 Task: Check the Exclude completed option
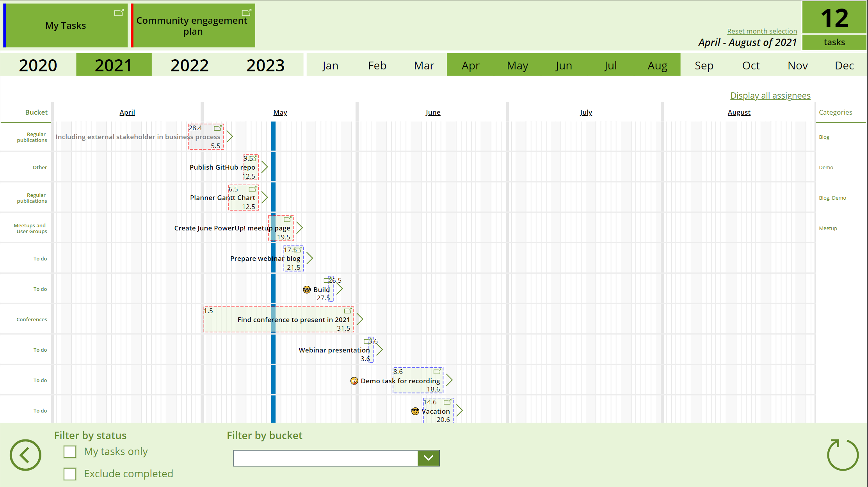[x=70, y=474]
